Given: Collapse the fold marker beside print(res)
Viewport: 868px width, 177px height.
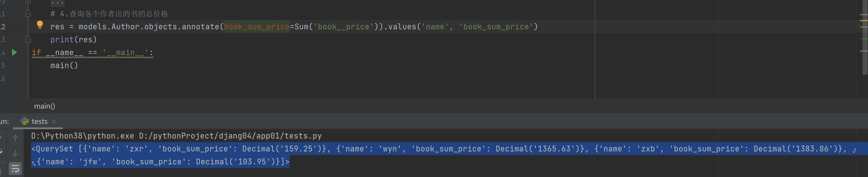Looking at the screenshot, I should coord(28,39).
